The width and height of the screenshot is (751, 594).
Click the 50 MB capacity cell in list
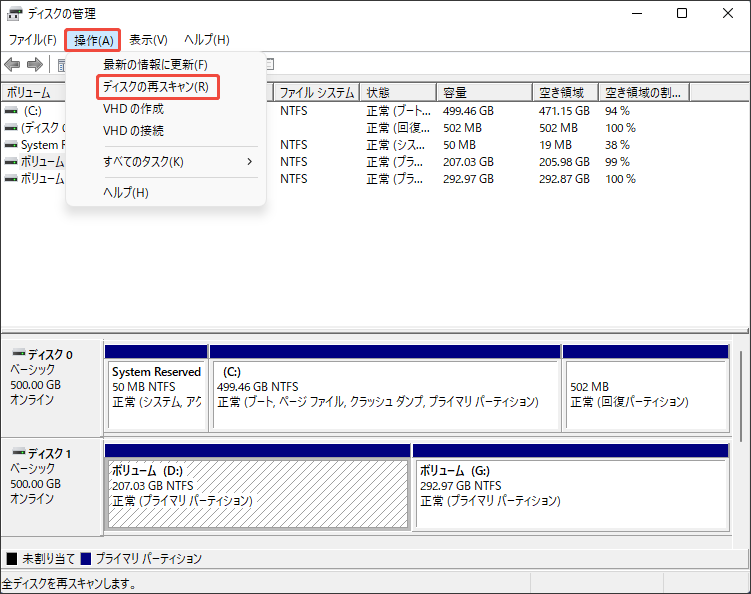click(459, 145)
